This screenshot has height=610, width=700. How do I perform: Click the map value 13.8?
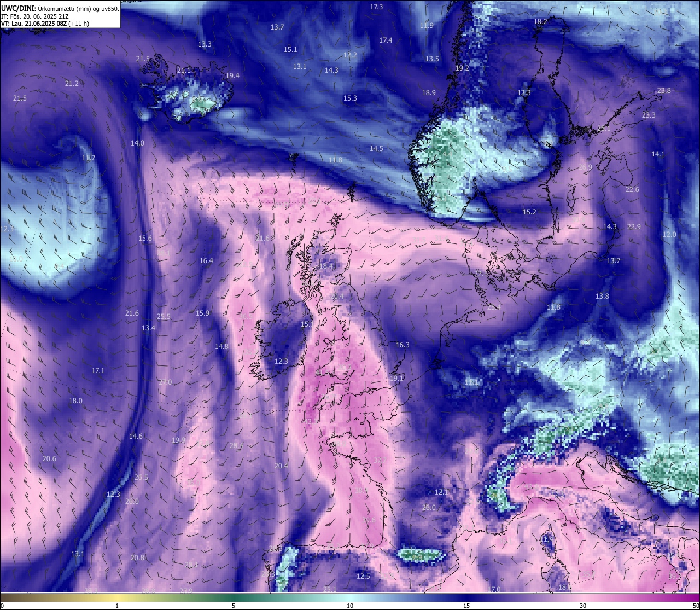coord(602,297)
